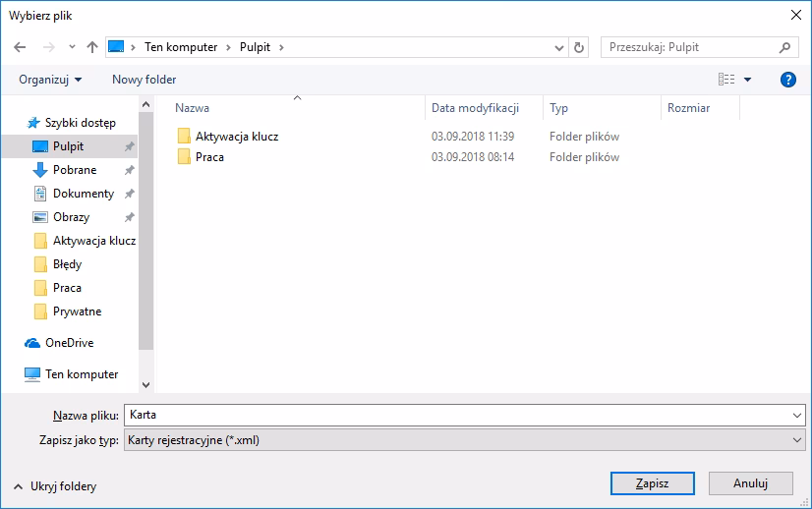Open the recent locations dropdown arrow
Image resolution: width=812 pixels, height=509 pixels.
72,47
